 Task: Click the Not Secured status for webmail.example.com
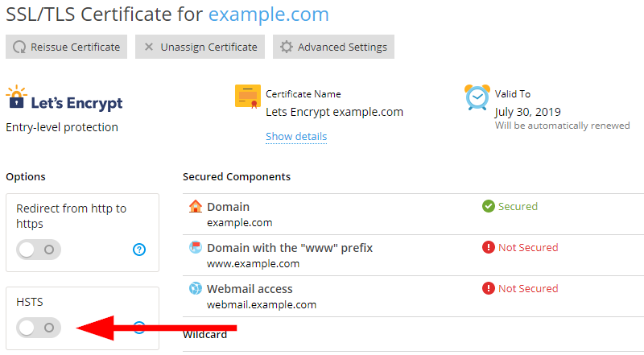[x=527, y=288]
